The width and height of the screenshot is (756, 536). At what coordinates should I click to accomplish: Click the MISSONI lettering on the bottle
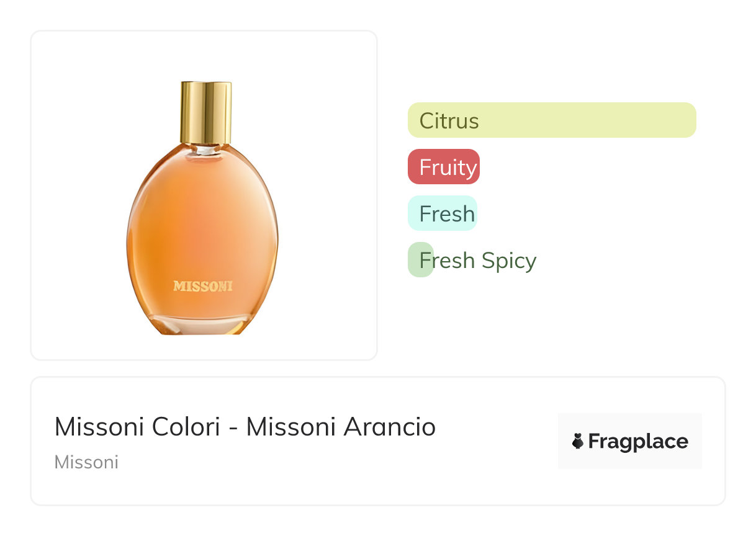(203, 286)
